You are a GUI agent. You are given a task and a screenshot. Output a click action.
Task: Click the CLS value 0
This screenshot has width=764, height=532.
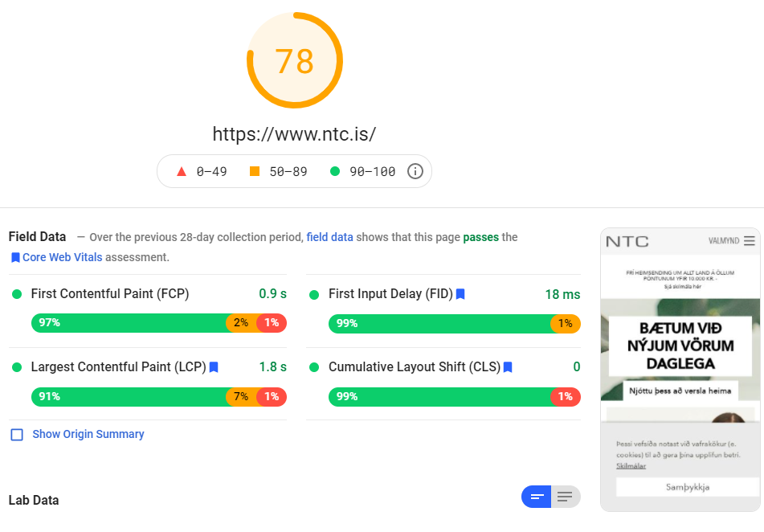576,366
